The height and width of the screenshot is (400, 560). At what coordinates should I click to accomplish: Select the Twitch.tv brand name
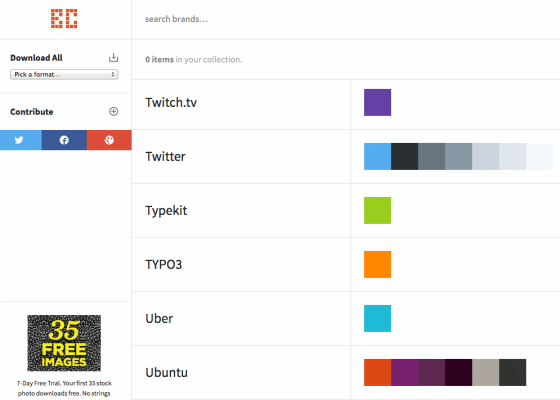tap(171, 102)
